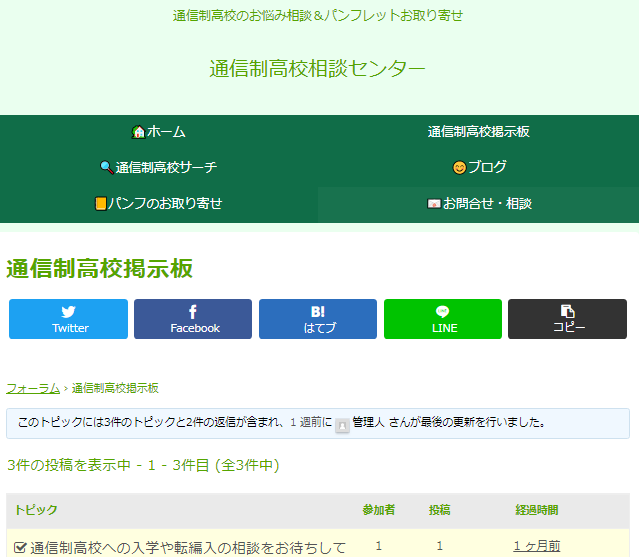
Task: Copy the page URL with コピー button
Action: click(x=567, y=319)
